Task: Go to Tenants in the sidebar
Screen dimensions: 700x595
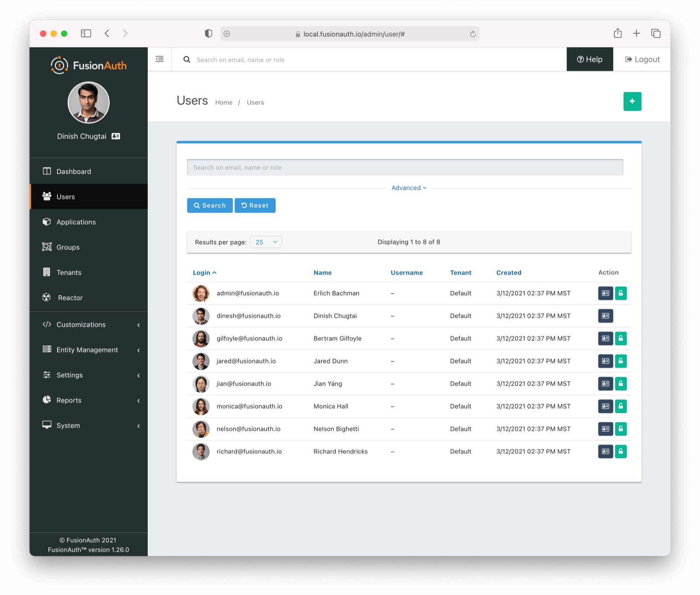Action: pos(69,272)
